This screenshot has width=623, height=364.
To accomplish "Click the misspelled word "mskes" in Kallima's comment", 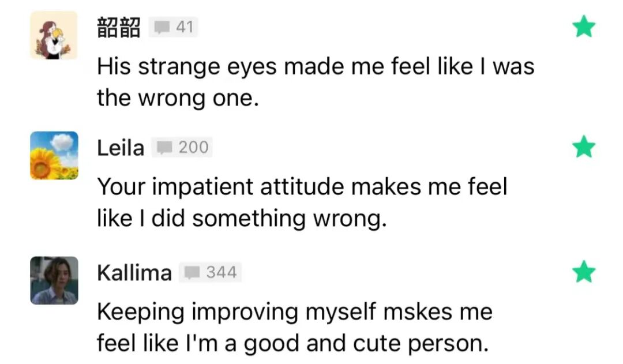I will pyautogui.click(x=392, y=312).
